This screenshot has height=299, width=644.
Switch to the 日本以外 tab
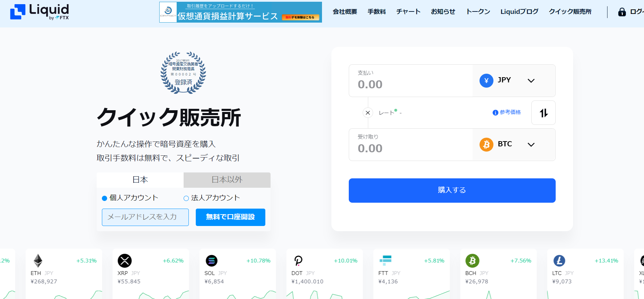click(227, 180)
